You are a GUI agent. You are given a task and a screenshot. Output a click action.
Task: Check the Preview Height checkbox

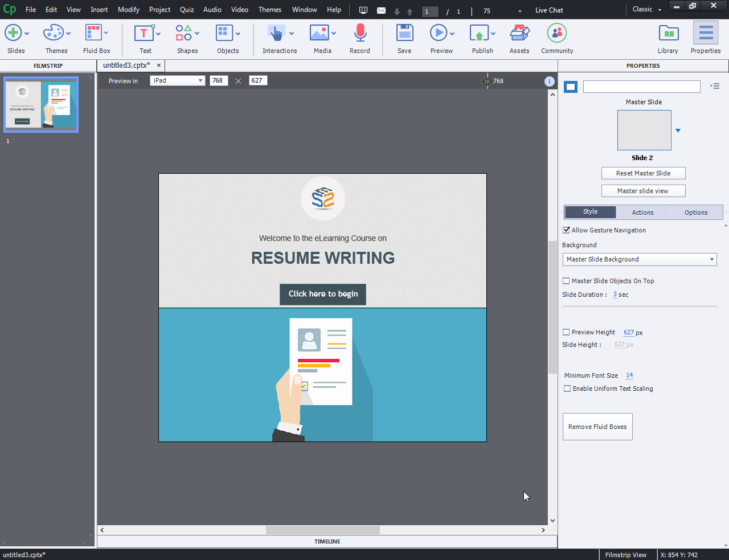(566, 332)
